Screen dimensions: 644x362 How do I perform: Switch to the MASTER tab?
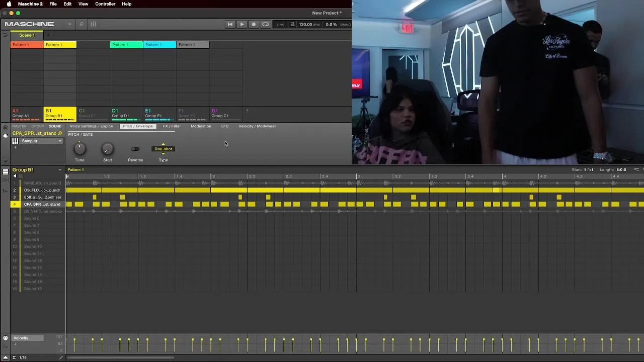point(19,126)
